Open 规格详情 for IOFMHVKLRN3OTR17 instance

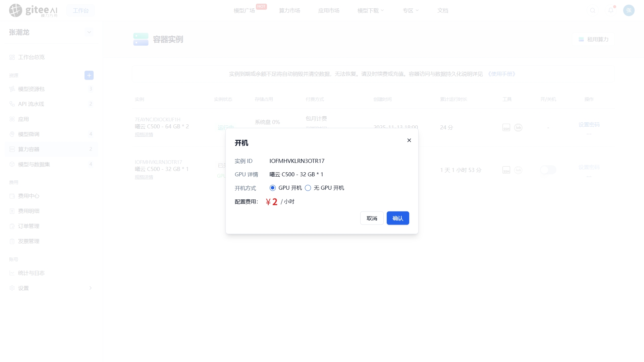coord(144,177)
